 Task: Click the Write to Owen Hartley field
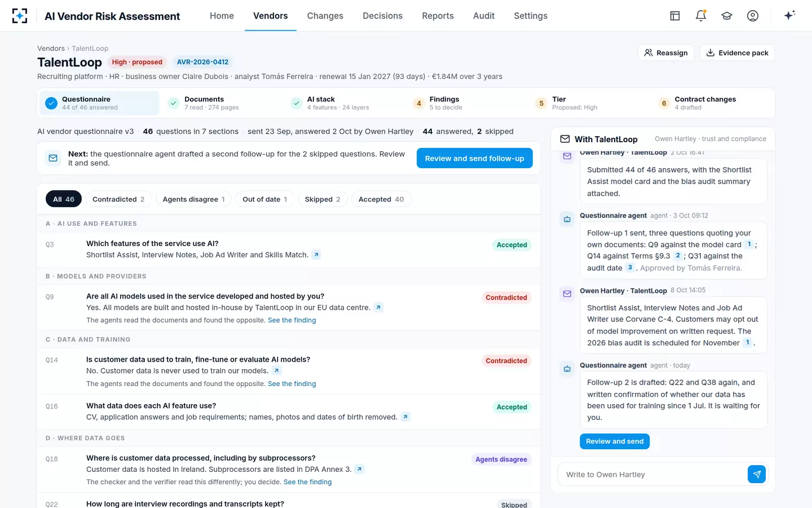tap(652, 474)
